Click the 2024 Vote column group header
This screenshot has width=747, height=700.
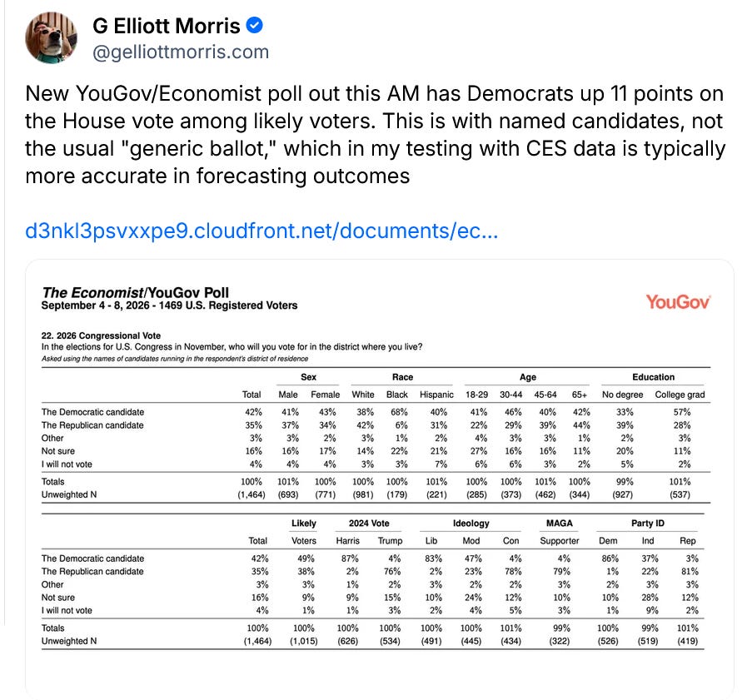[369, 523]
